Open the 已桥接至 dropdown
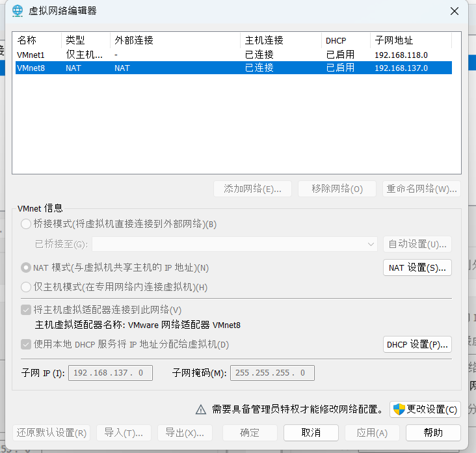 click(235, 244)
